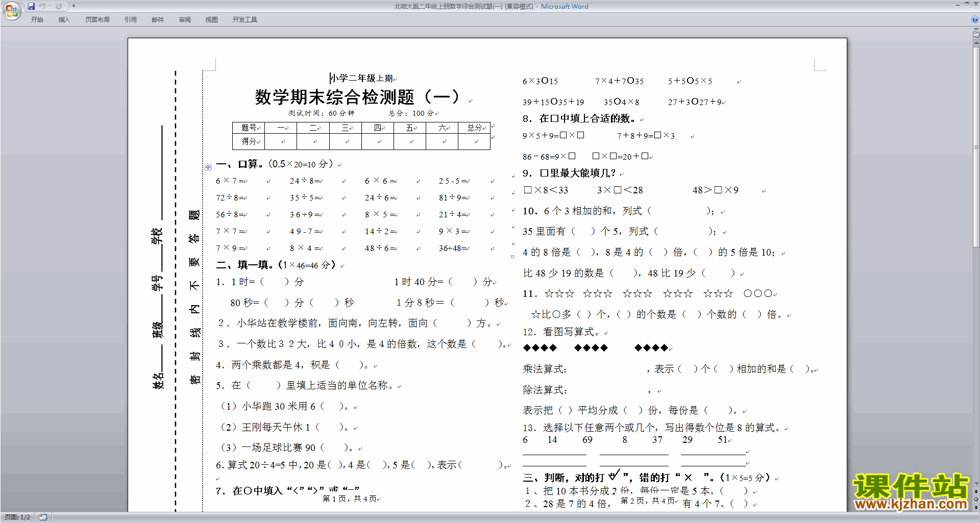Toggle the ruler button above the scrollbar
Image resolution: width=980 pixels, height=523 pixels.
tap(976, 35)
